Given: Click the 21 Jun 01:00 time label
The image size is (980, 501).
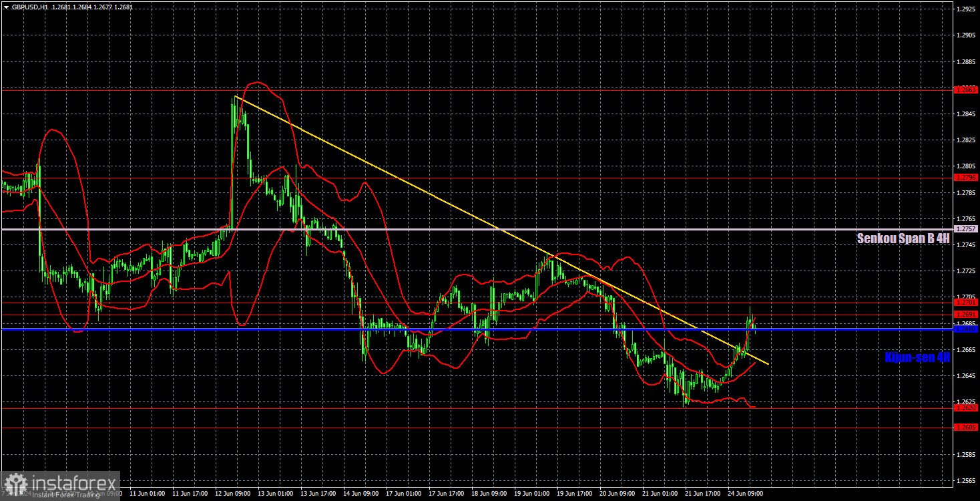Looking at the screenshot, I should click(x=659, y=494).
